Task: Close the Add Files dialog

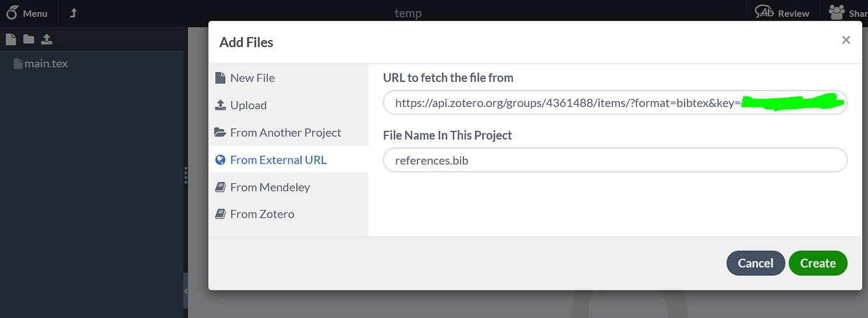Action: tap(846, 40)
